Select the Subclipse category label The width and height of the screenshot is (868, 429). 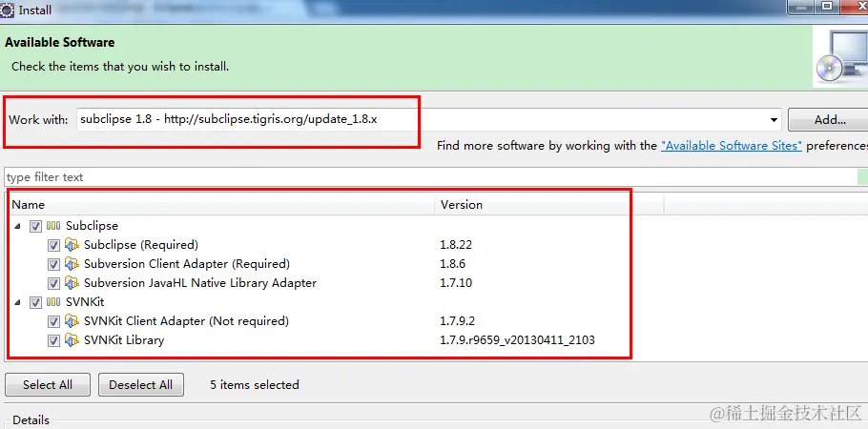[x=92, y=226]
